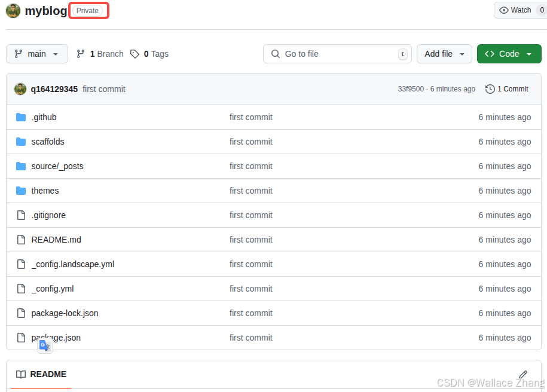Click the _config.landscape.yml file icon
Image resolution: width=547 pixels, height=392 pixels.
pyautogui.click(x=22, y=264)
